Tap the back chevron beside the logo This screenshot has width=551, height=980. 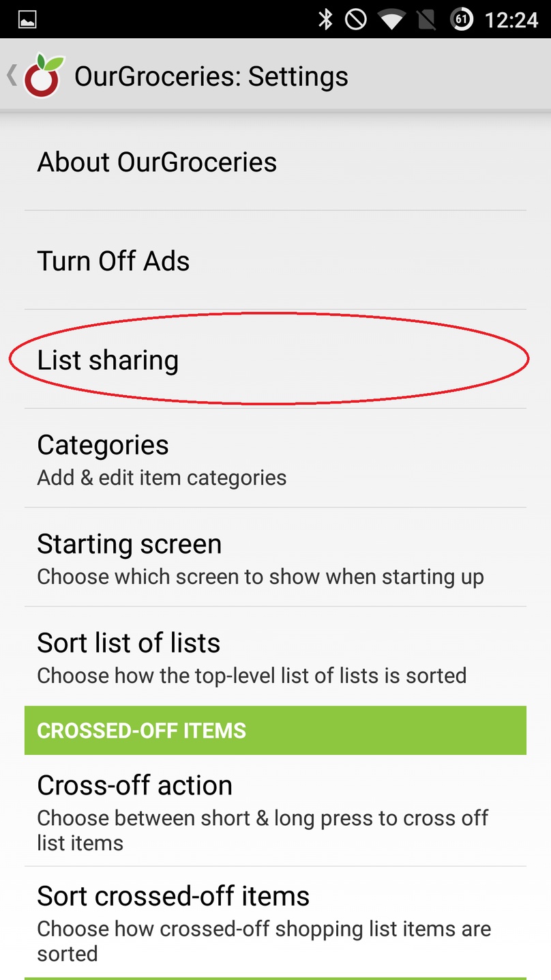(12, 75)
